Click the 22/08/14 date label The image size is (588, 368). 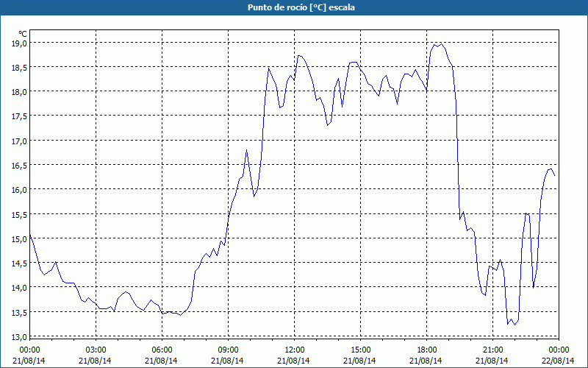pyautogui.click(x=558, y=361)
